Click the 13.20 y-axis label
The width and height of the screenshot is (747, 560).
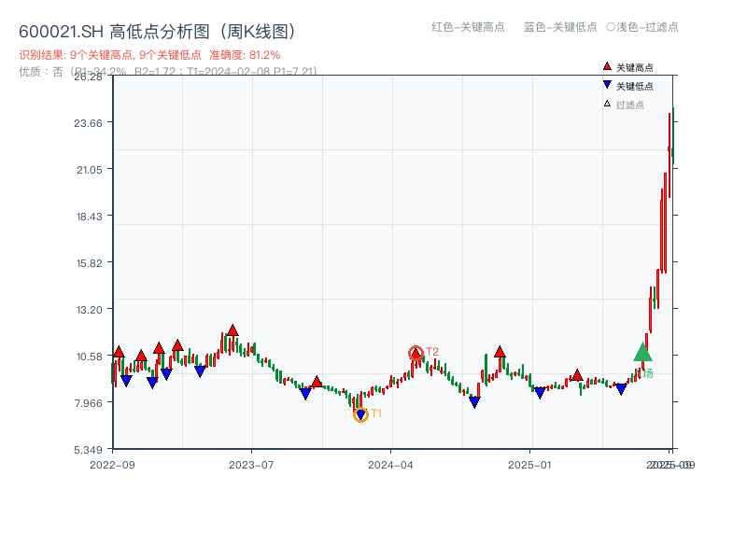(89, 310)
